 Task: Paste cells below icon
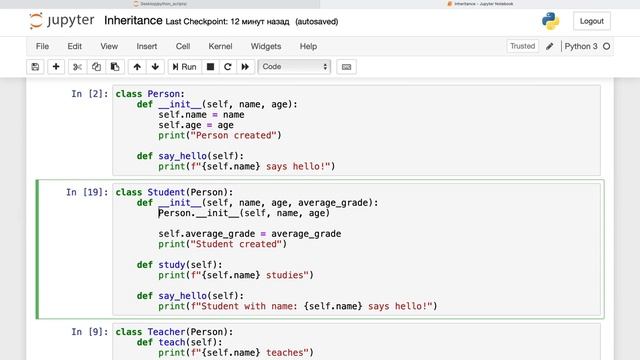click(115, 67)
